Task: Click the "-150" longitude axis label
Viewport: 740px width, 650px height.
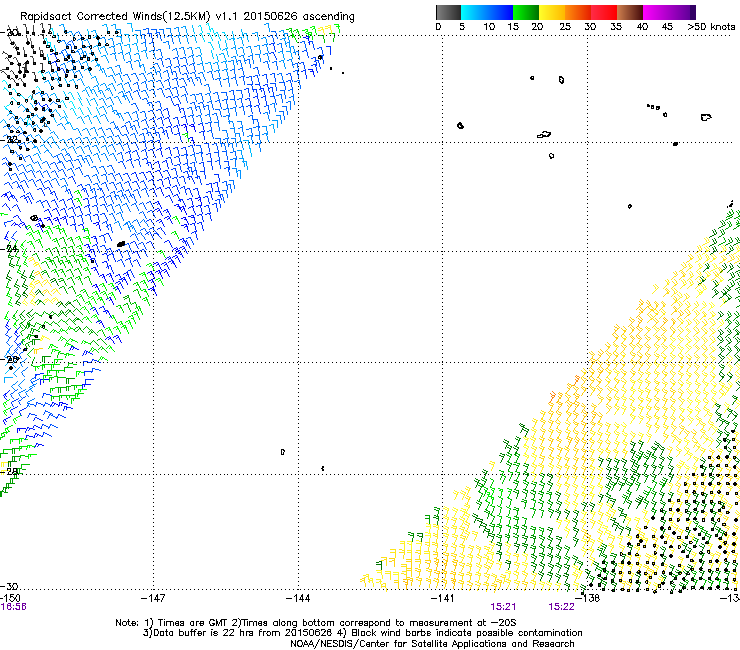Action: point(10,598)
